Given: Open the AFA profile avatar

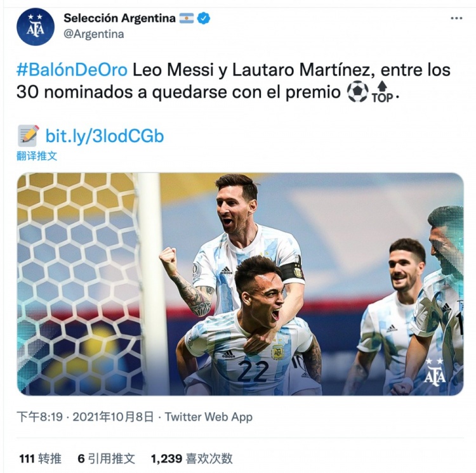Looking at the screenshot, I should [x=36, y=27].
